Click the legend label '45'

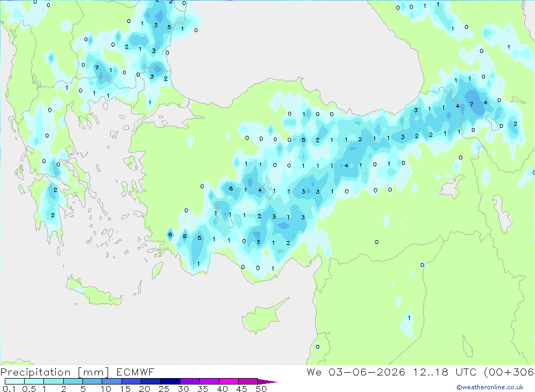pyautogui.click(x=242, y=389)
